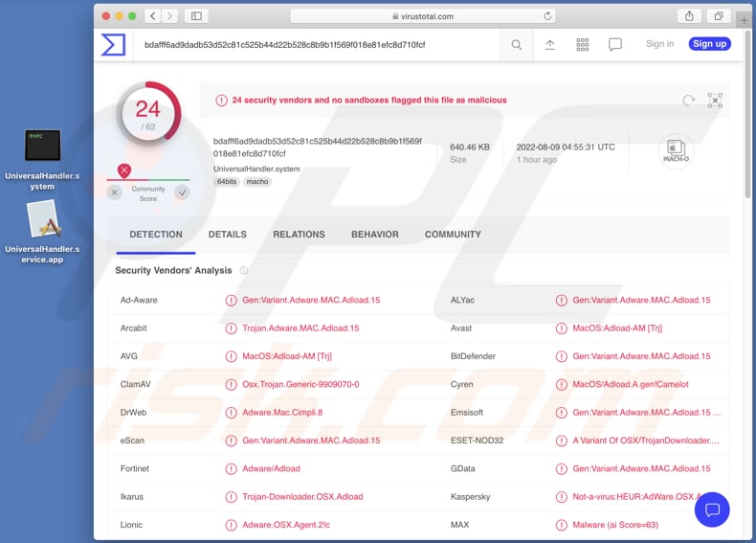Click the ESET-NOD32 vendor name
This screenshot has width=756, height=543.
[x=477, y=441]
